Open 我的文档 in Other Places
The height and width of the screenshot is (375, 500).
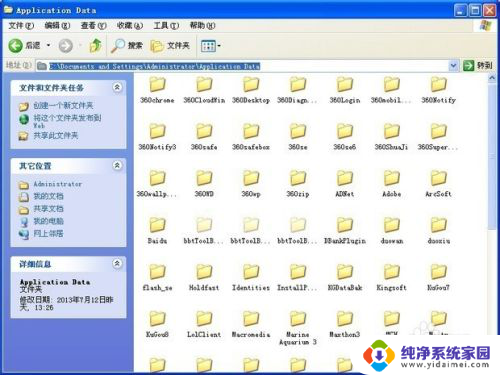pos(48,196)
